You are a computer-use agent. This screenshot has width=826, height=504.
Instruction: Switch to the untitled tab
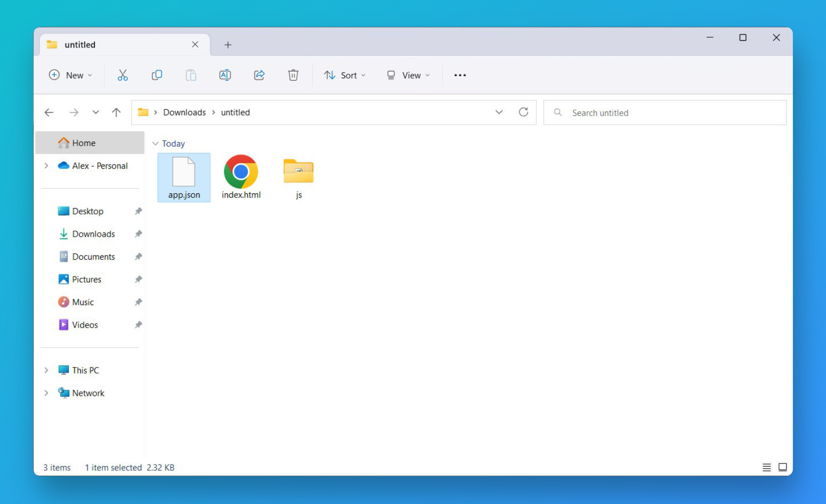102,44
